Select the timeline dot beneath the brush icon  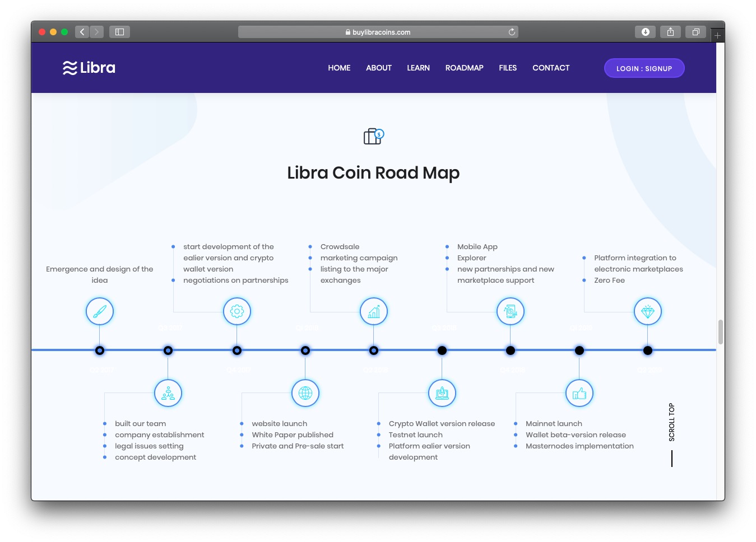100,351
